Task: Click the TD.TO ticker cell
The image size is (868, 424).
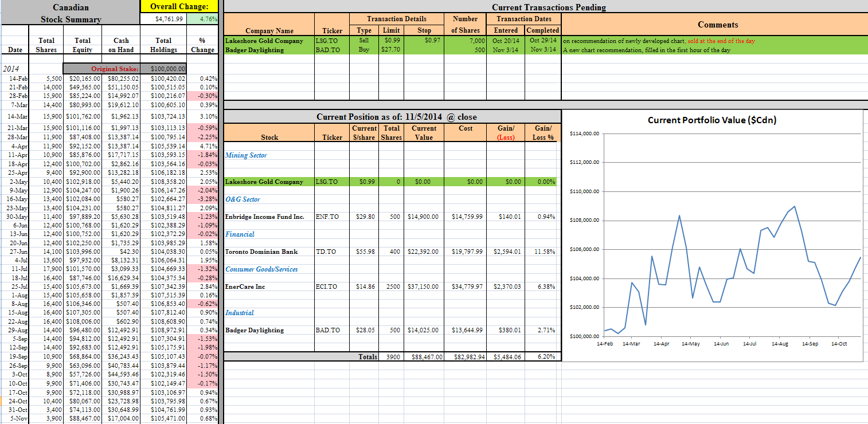Action: [x=333, y=252]
